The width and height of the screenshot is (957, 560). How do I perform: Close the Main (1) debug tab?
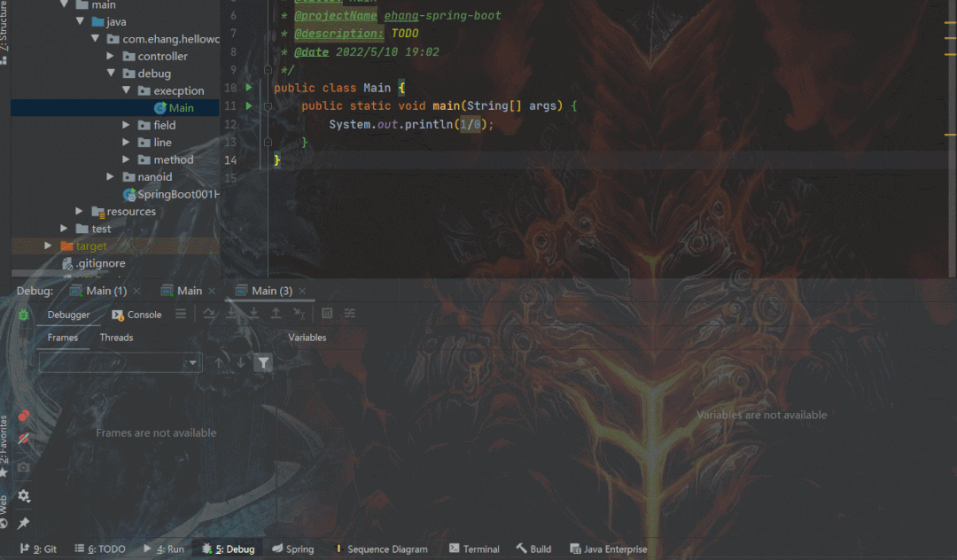click(136, 291)
